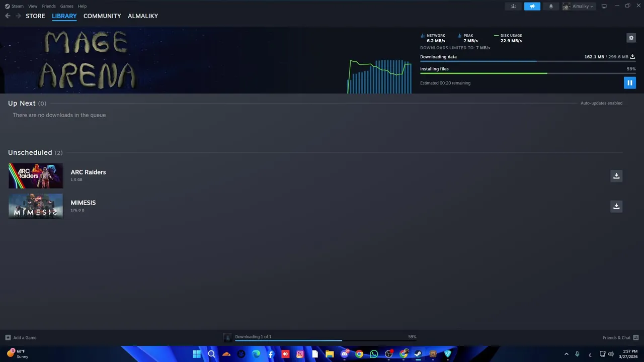The height and width of the screenshot is (362, 644).
Task: Open download settings gear icon
Action: [x=631, y=38]
